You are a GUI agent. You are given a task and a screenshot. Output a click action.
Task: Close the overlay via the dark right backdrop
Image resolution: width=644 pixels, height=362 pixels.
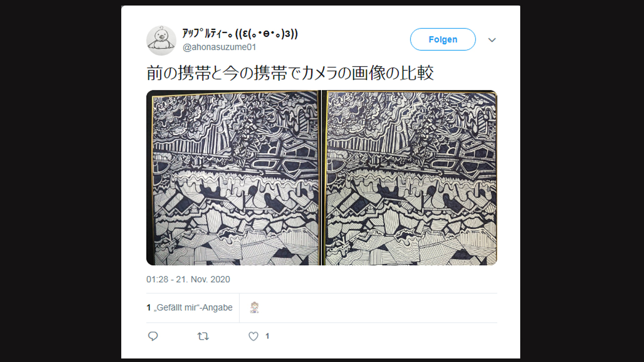(582, 181)
